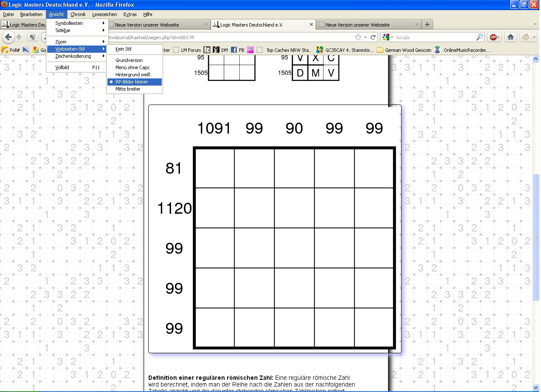This screenshot has height=392, width=541.
Task: Bookmark this page with the star
Action: [358, 37]
